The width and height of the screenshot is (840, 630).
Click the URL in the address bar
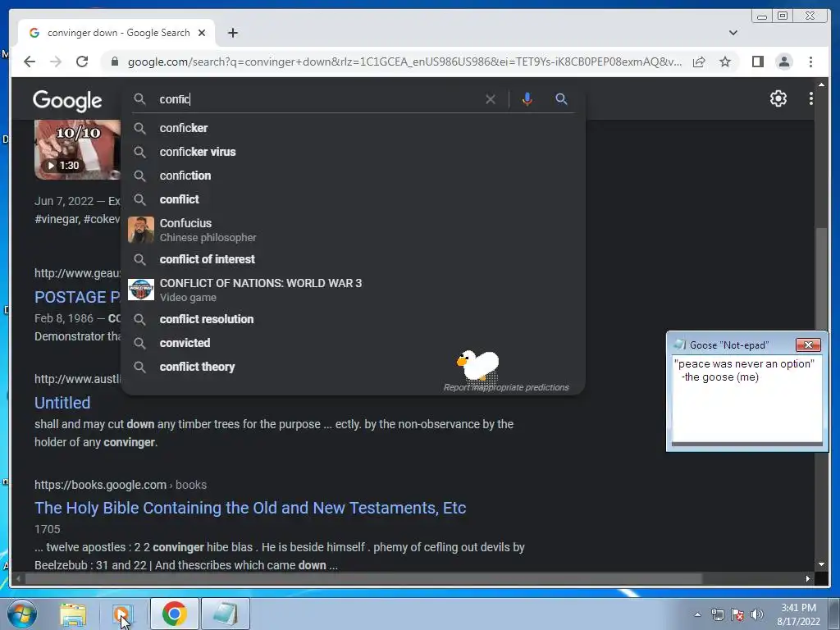[x=404, y=62]
